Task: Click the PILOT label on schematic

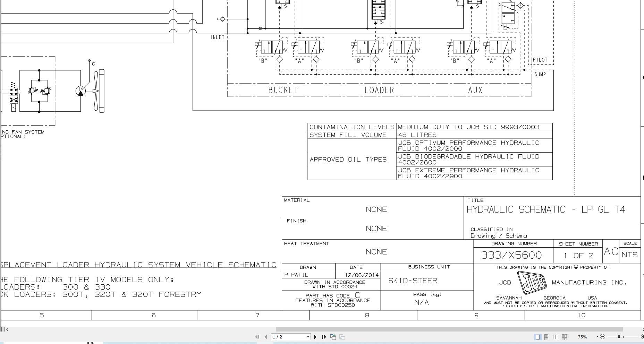Action: (540, 60)
